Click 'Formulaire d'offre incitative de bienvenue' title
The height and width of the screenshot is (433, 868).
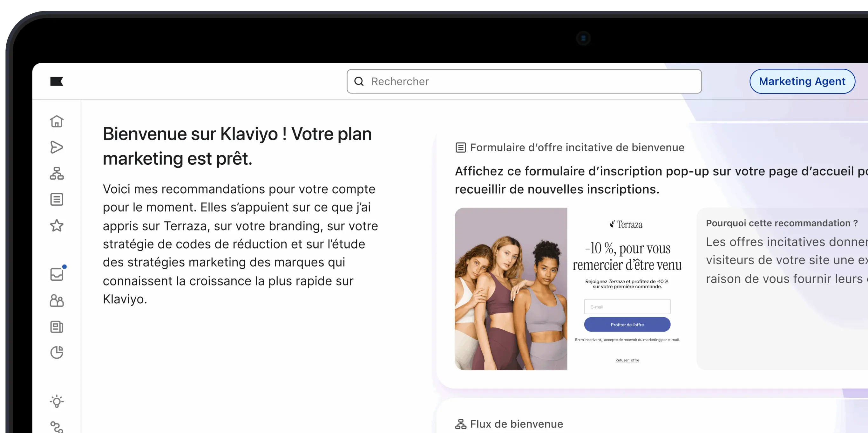(577, 148)
